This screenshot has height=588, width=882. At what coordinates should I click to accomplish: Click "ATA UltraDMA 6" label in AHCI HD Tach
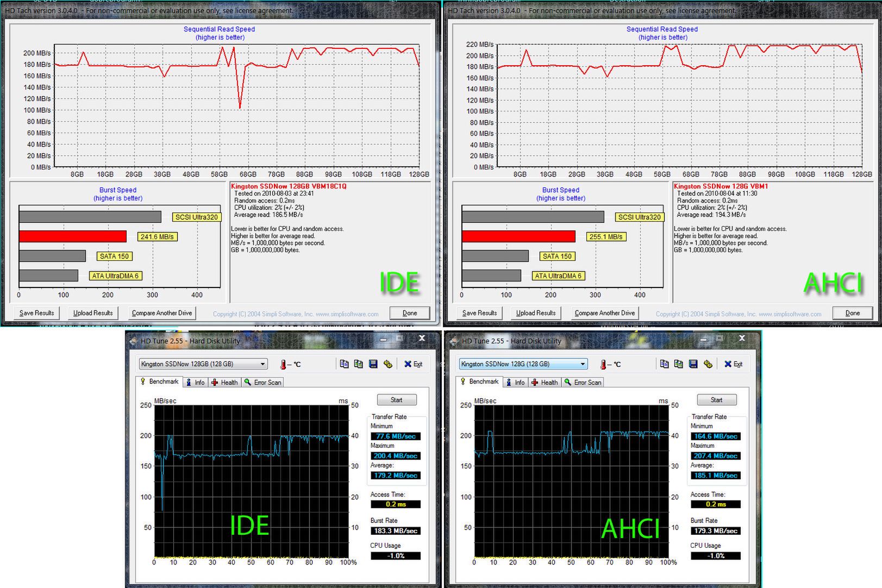558,276
